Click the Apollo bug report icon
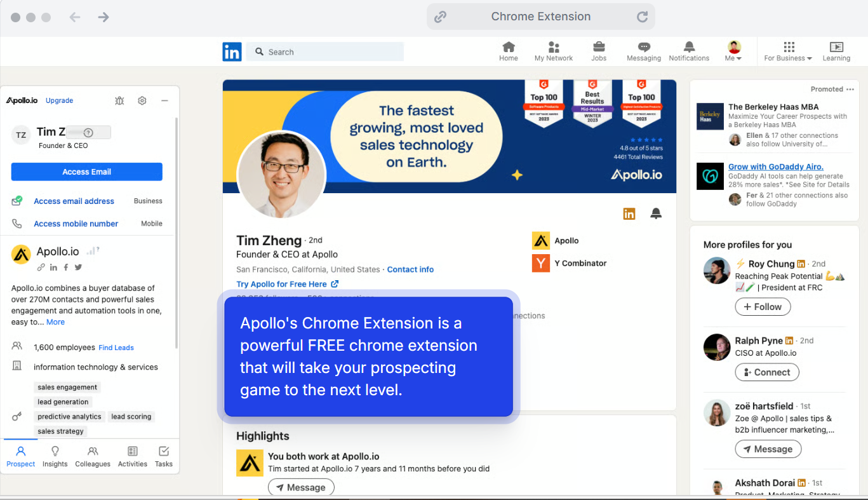This screenshot has height=500, width=868. click(119, 100)
